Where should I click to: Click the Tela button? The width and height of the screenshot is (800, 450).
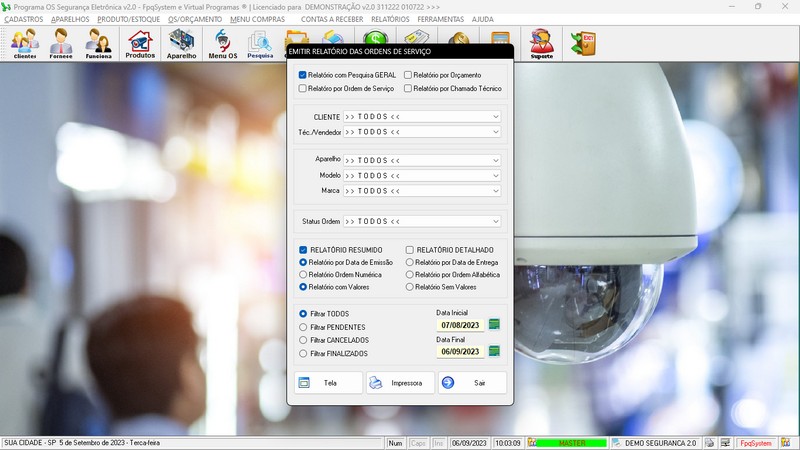[329, 383]
